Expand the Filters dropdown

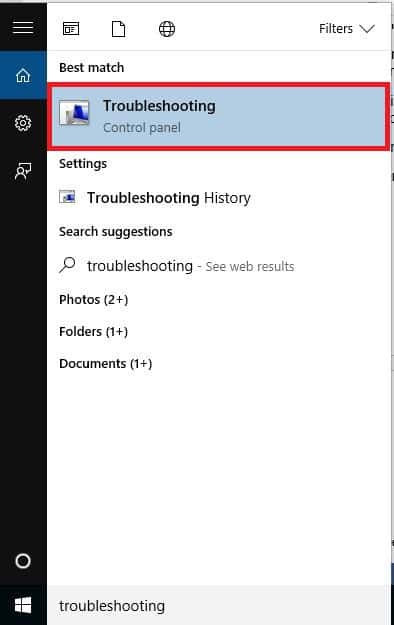pyautogui.click(x=347, y=29)
